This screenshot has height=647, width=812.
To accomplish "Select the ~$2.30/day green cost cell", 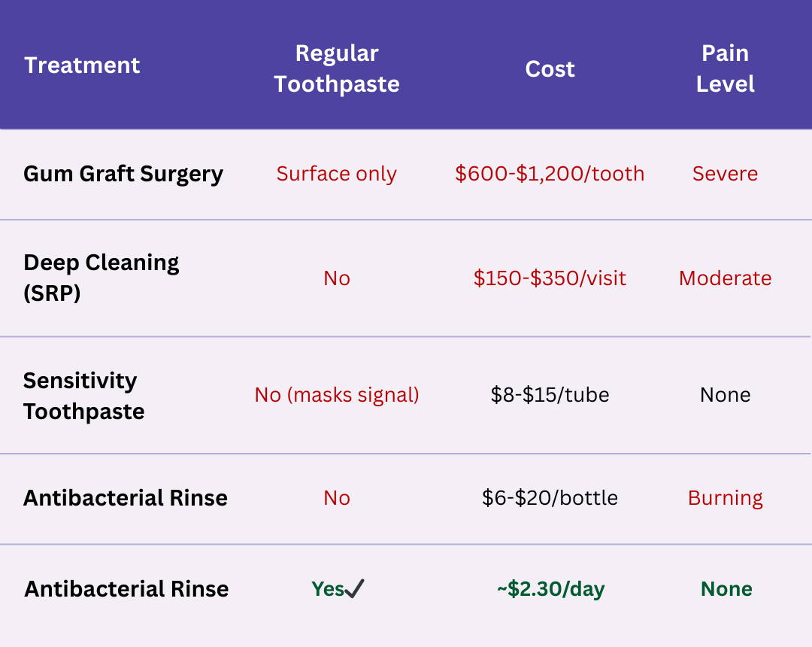I will (550, 589).
